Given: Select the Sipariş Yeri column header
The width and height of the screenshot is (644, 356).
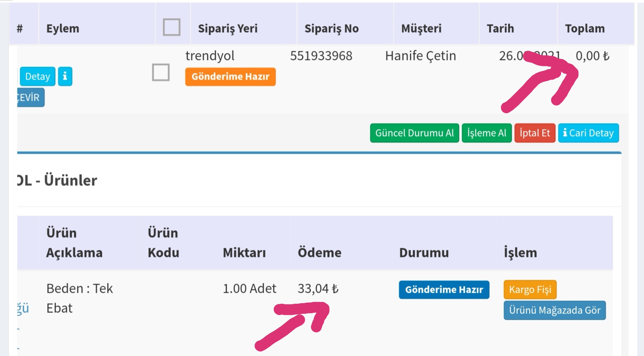Looking at the screenshot, I should coord(227,28).
